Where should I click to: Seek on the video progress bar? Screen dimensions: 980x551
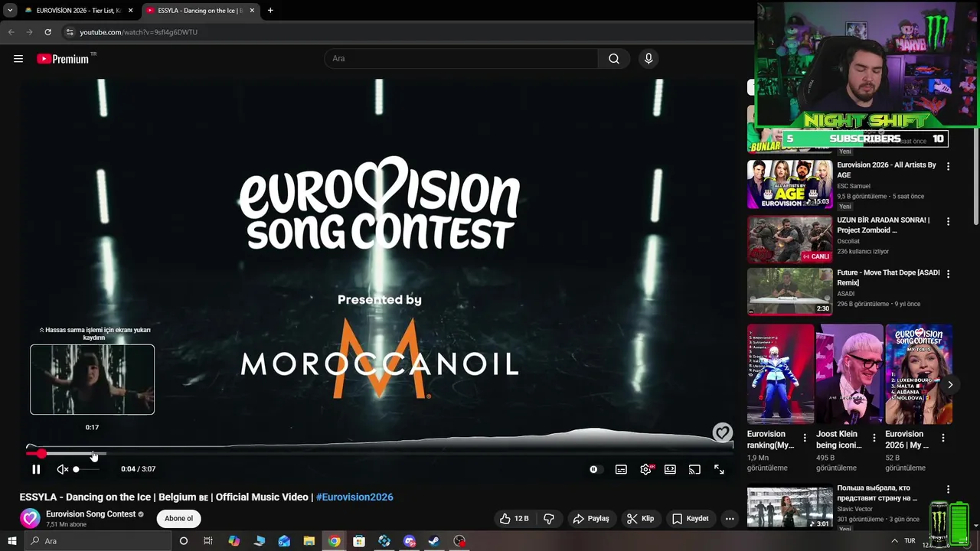(x=380, y=454)
